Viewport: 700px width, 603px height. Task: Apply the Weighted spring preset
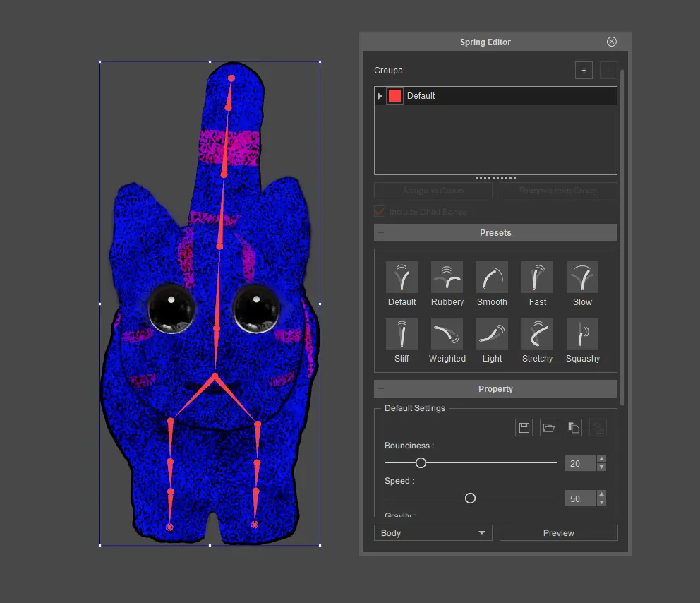tap(447, 333)
